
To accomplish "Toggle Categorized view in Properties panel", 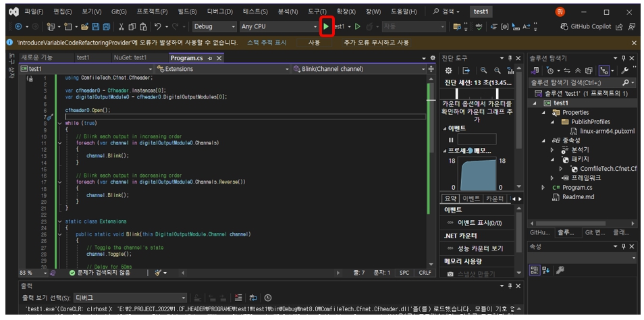I will click(x=535, y=270).
